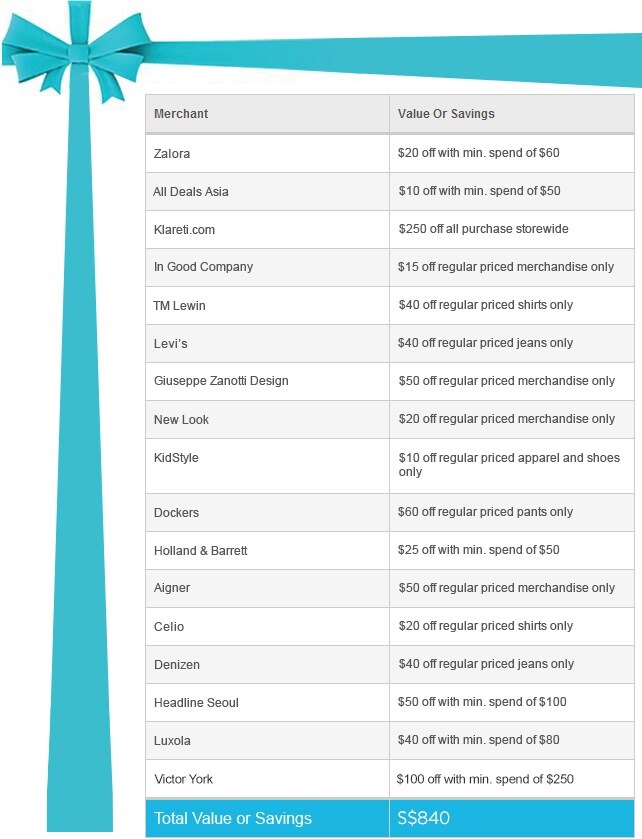Select the New Look merchant cell

[x=267, y=420]
